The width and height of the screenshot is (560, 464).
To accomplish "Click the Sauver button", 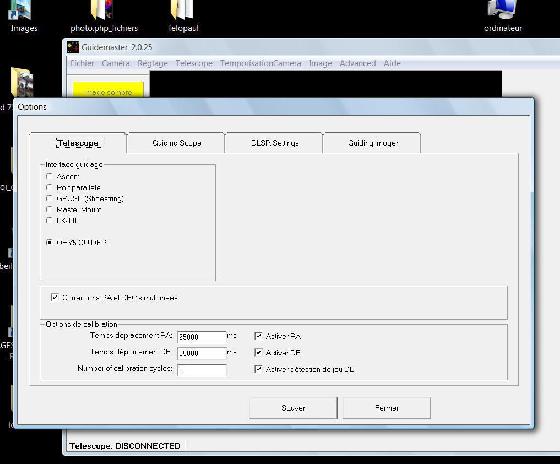I will point(293,408).
